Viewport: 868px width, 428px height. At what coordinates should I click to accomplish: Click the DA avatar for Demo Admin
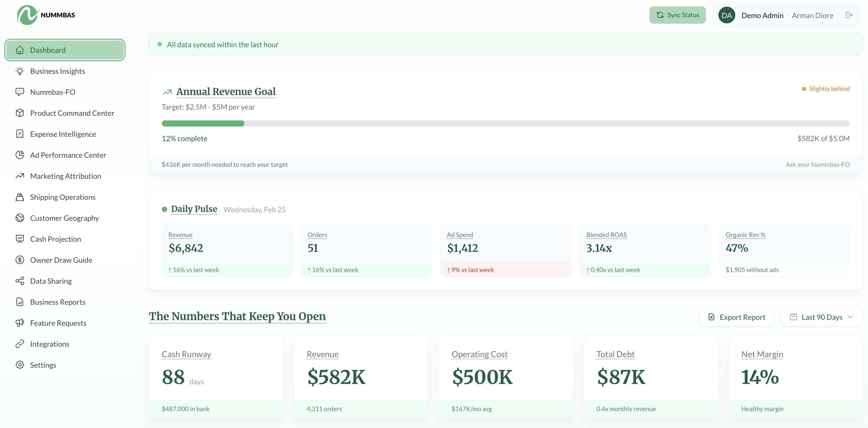(x=727, y=15)
